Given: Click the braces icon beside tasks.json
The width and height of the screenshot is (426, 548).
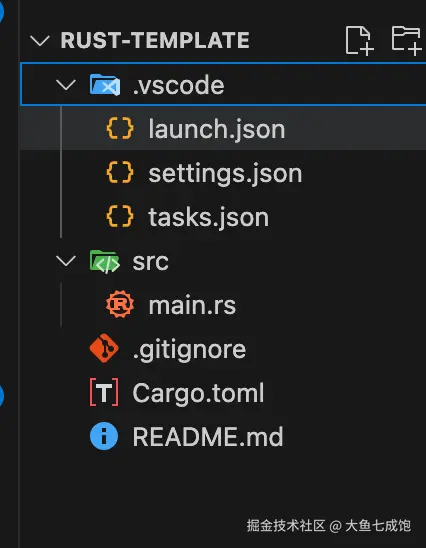Looking at the screenshot, I should pyautogui.click(x=120, y=216).
